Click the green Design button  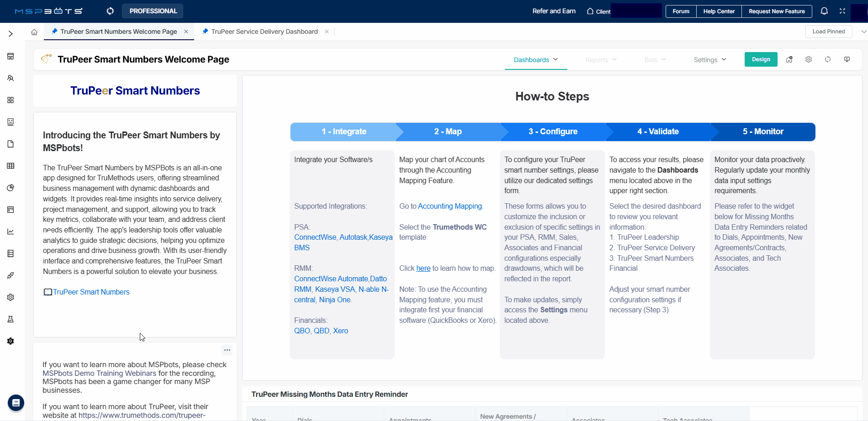[761, 59]
